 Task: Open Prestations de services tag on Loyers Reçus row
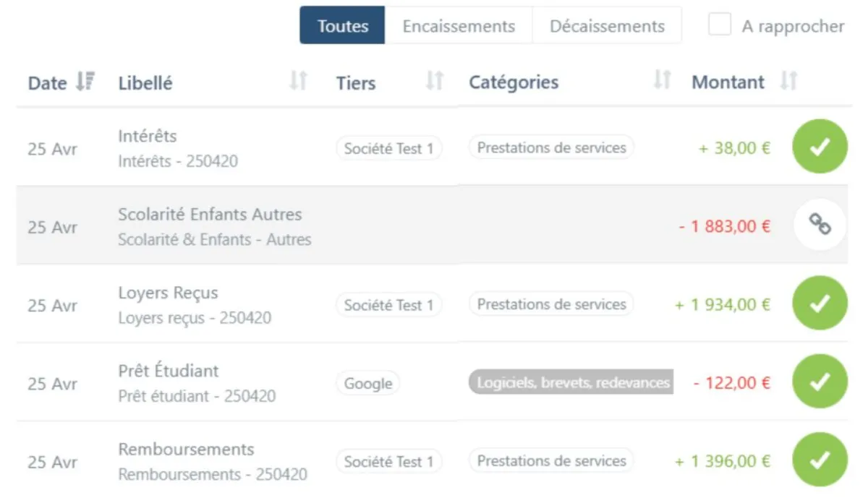[551, 304]
